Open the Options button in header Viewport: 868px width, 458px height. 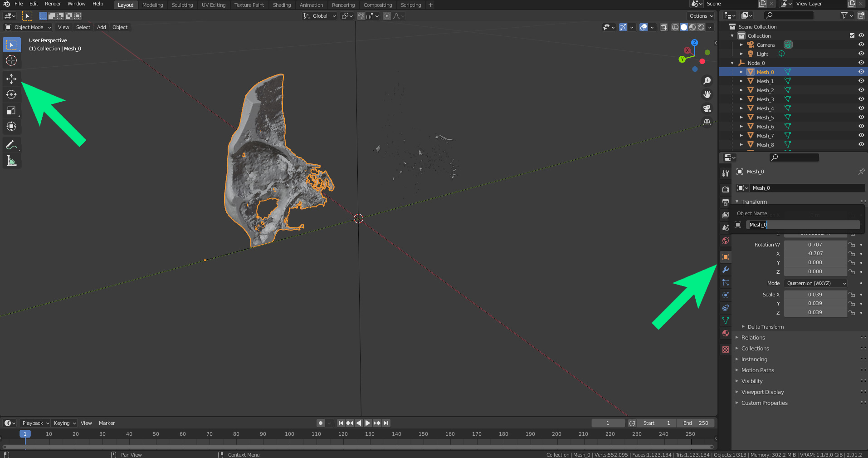[x=701, y=16]
